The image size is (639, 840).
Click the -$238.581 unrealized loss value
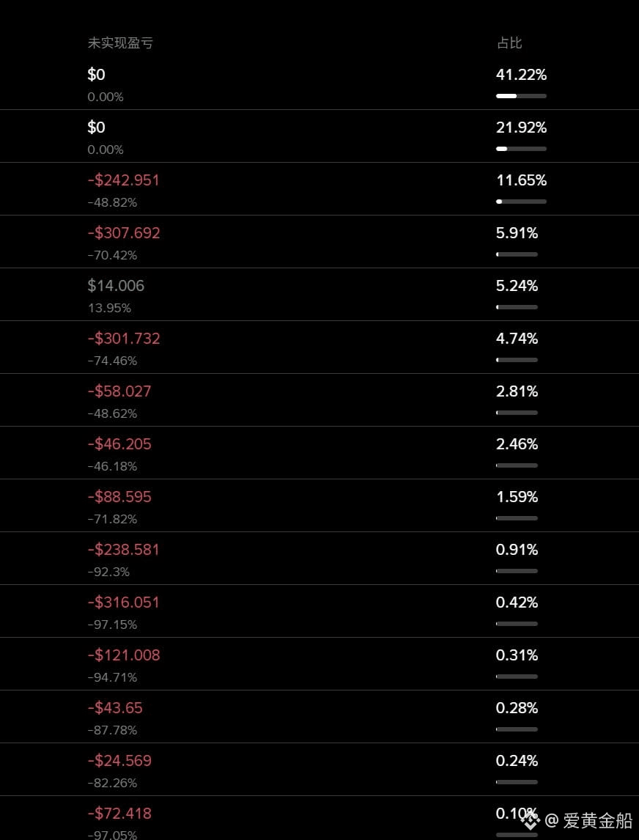(123, 550)
